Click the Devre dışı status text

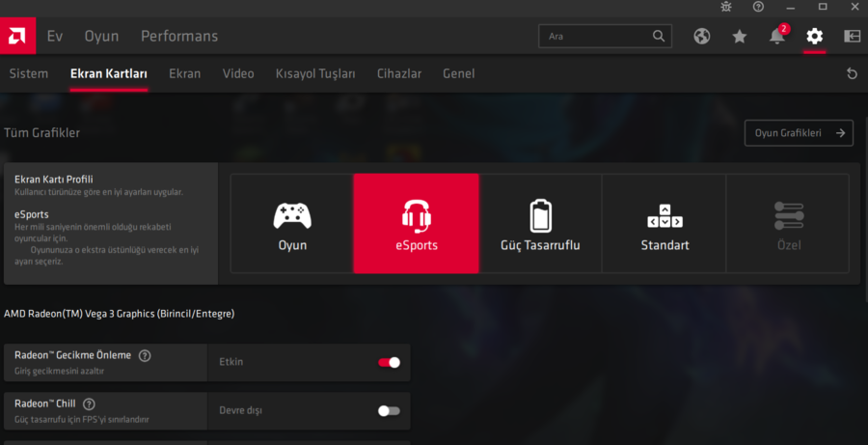pyautogui.click(x=240, y=410)
